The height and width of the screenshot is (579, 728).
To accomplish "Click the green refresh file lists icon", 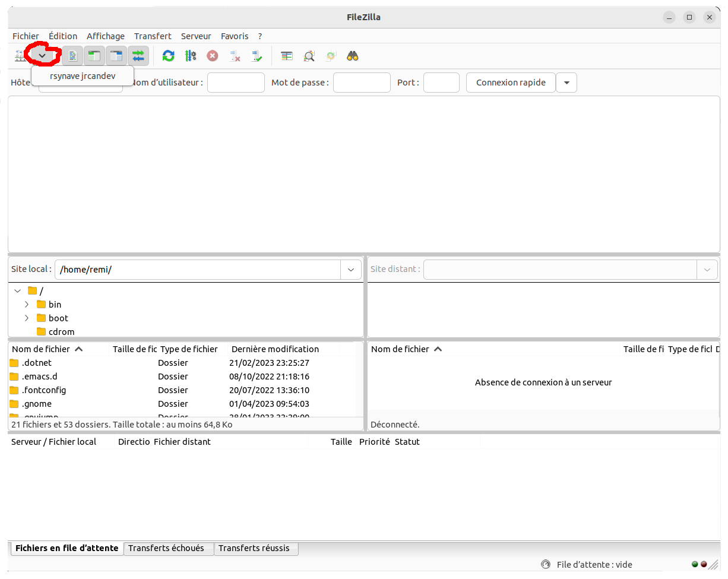I will click(169, 56).
